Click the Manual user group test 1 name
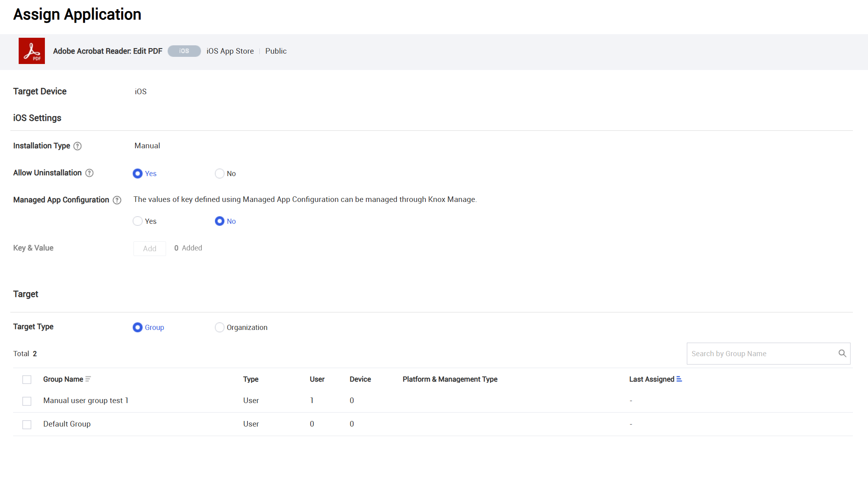Screen dimensions: 868x479 point(86,400)
